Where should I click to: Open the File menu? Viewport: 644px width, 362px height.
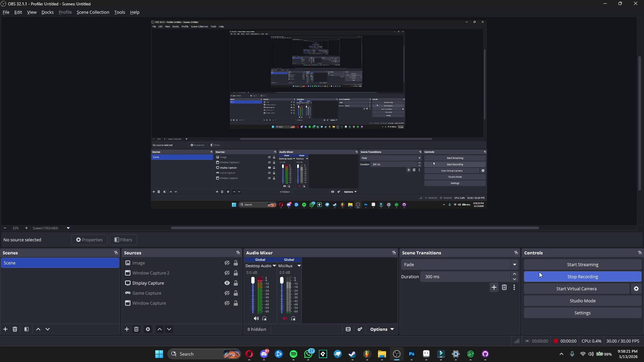tap(6, 12)
